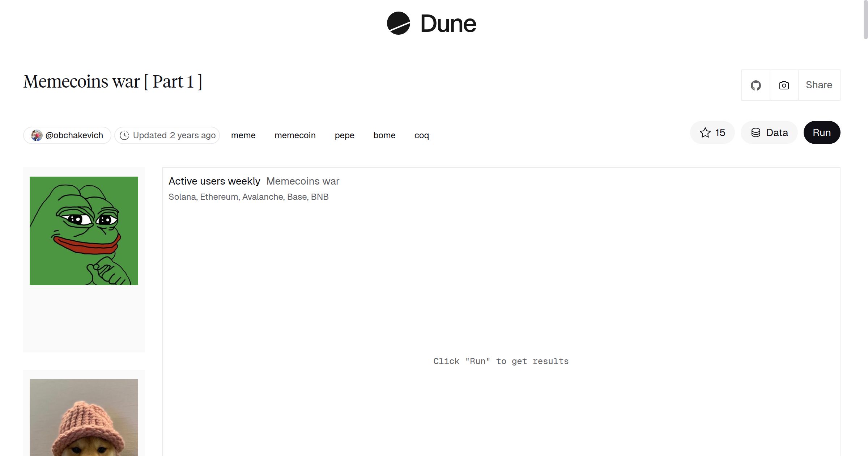Select the coq tag
Image resolution: width=868 pixels, height=456 pixels.
(x=421, y=135)
